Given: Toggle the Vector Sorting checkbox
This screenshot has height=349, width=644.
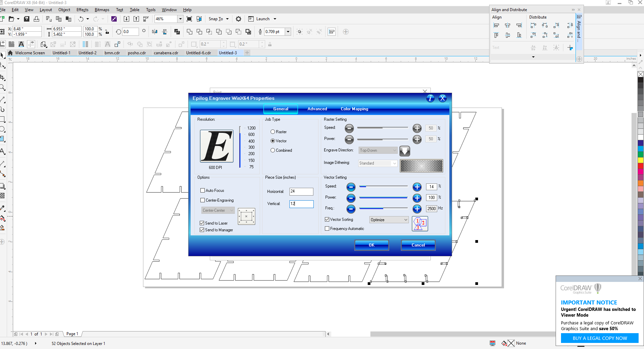Looking at the screenshot, I should [327, 220].
